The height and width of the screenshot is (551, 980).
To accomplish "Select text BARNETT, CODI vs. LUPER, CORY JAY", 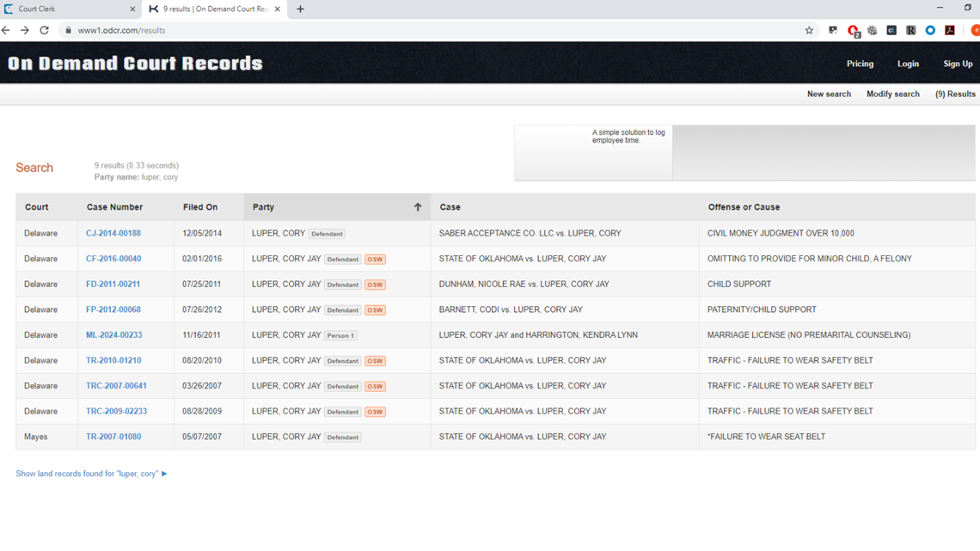I will pyautogui.click(x=511, y=309).
